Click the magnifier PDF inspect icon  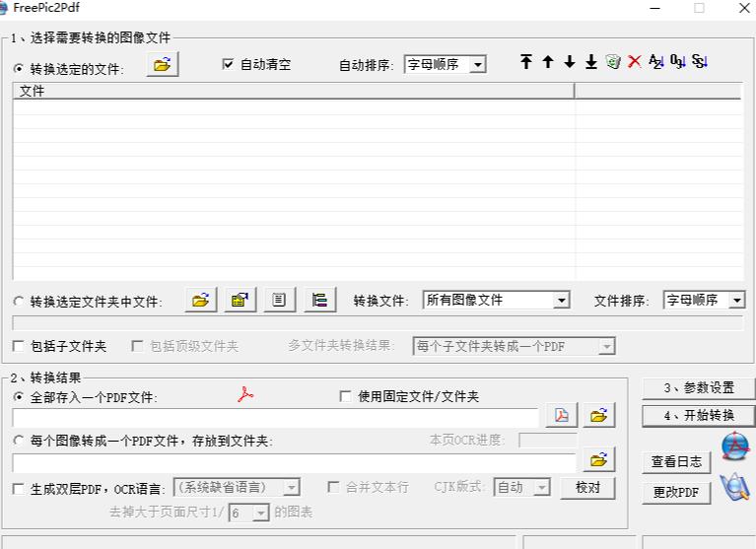click(x=735, y=487)
